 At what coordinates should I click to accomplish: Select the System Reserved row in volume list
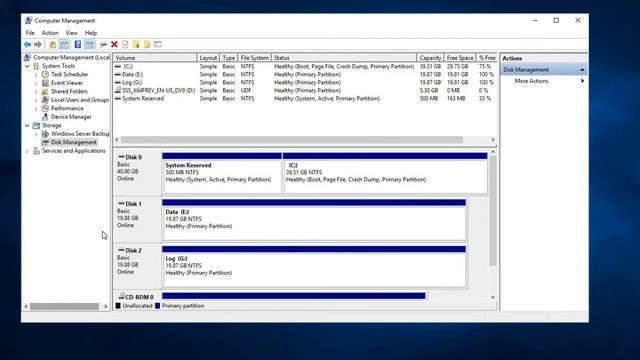(x=305, y=98)
